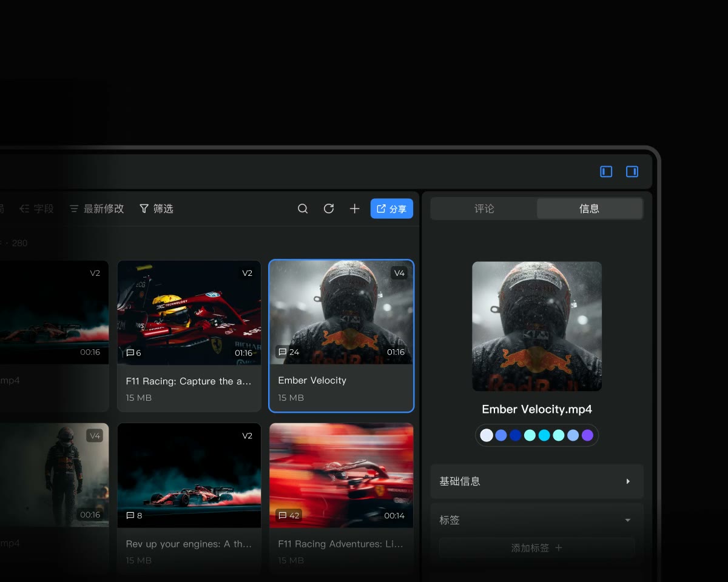The width and height of the screenshot is (728, 582).
Task: Expand the 基础信息 section
Action: 537,481
